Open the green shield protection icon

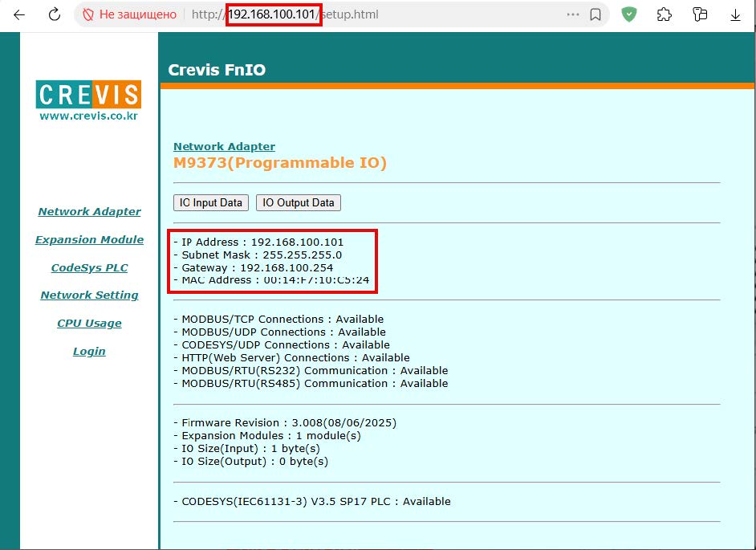(x=628, y=14)
